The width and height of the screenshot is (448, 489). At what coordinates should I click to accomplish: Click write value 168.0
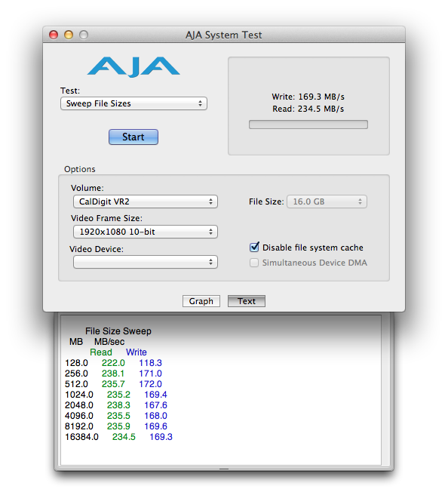point(155,416)
